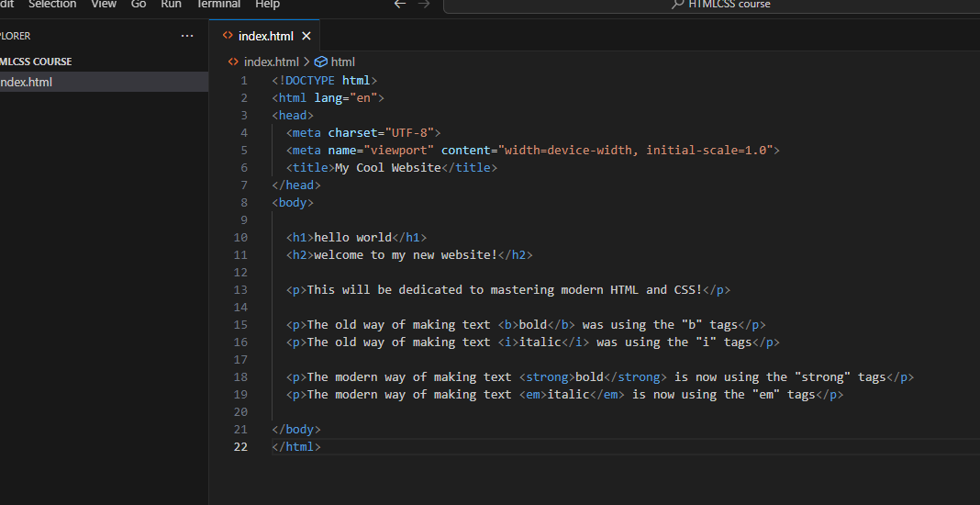Click the breadcrumb file icon before index.html
The height and width of the screenshot is (505, 980).
click(x=233, y=62)
